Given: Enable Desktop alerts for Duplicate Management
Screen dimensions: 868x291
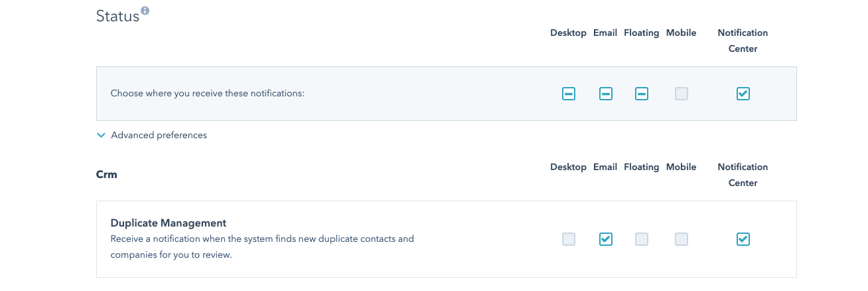Looking at the screenshot, I should [569, 239].
